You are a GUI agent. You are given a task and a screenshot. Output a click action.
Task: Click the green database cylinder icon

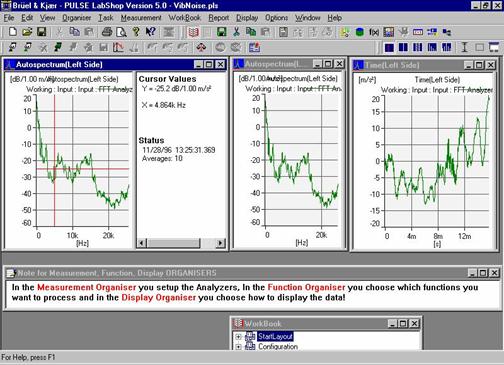(x=360, y=32)
